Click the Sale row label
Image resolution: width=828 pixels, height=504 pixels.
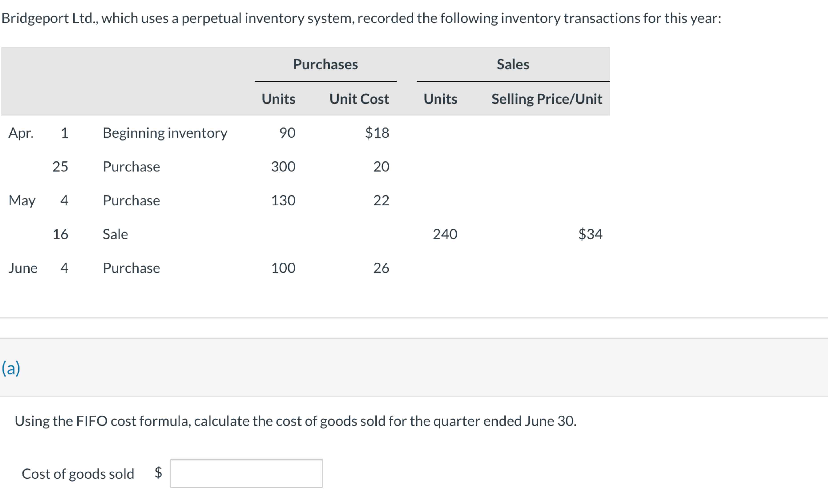(x=115, y=234)
